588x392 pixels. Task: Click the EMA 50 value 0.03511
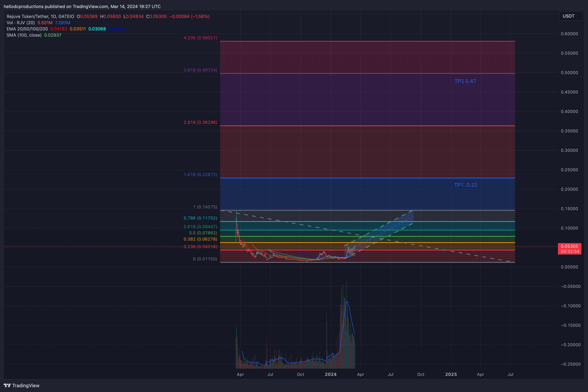click(78, 29)
